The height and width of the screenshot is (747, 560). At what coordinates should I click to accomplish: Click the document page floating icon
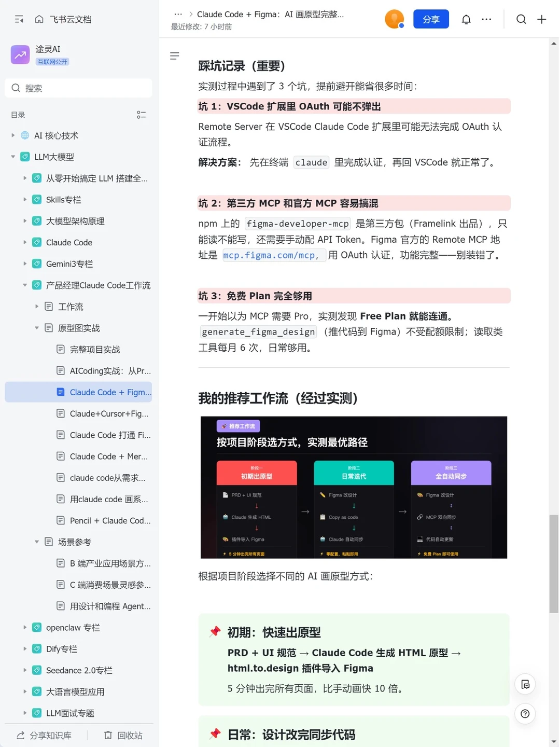pos(525,684)
